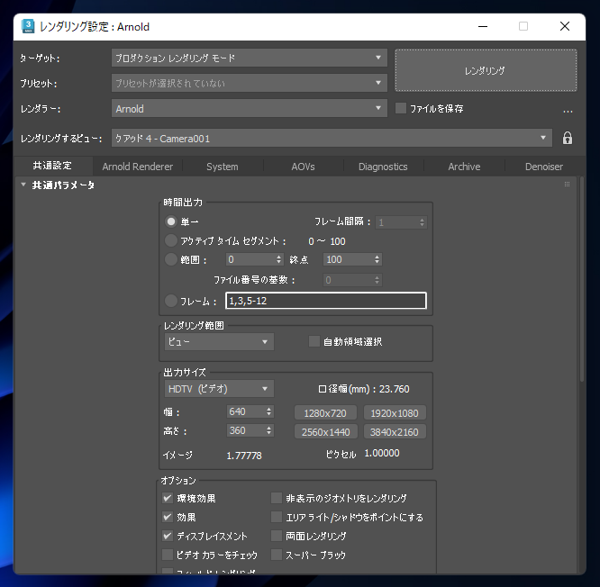Click the vertical scrollbar of the settings panel
600x587 pixels.
pos(581,279)
